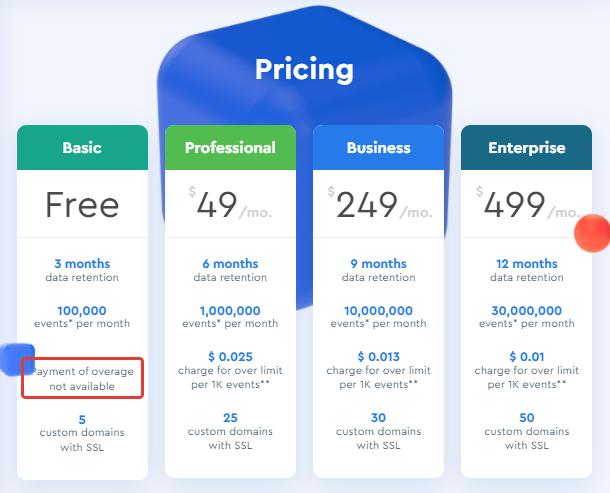Select the Professional plan header

230,147
